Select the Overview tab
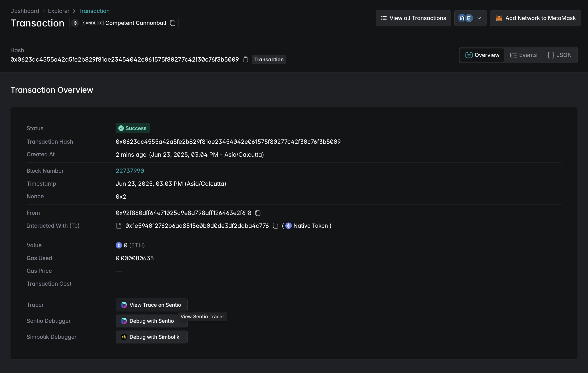Screen dimensions: 588x373 point(482,55)
